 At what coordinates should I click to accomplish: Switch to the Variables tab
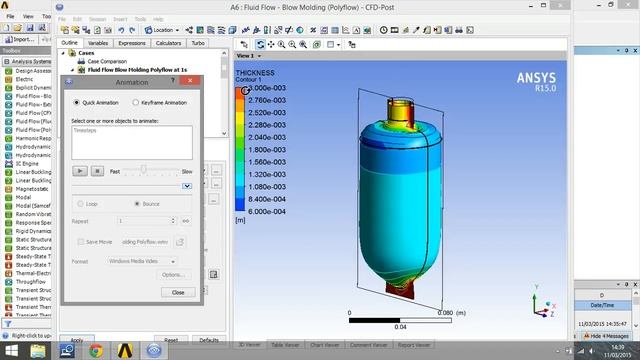(x=98, y=43)
